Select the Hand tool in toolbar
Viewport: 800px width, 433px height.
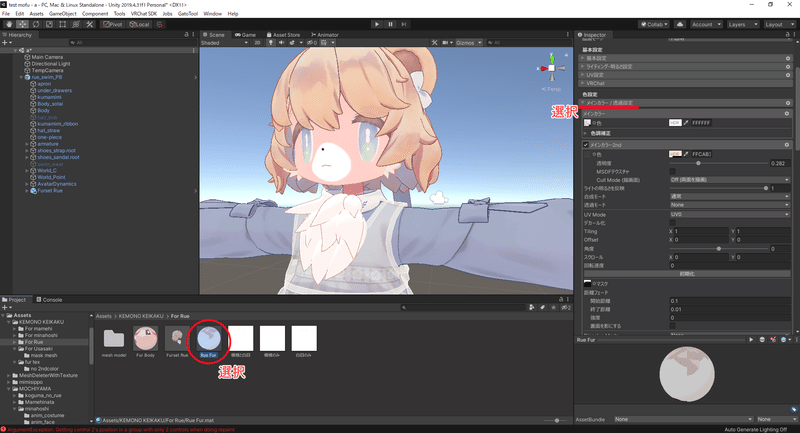pos(9,24)
